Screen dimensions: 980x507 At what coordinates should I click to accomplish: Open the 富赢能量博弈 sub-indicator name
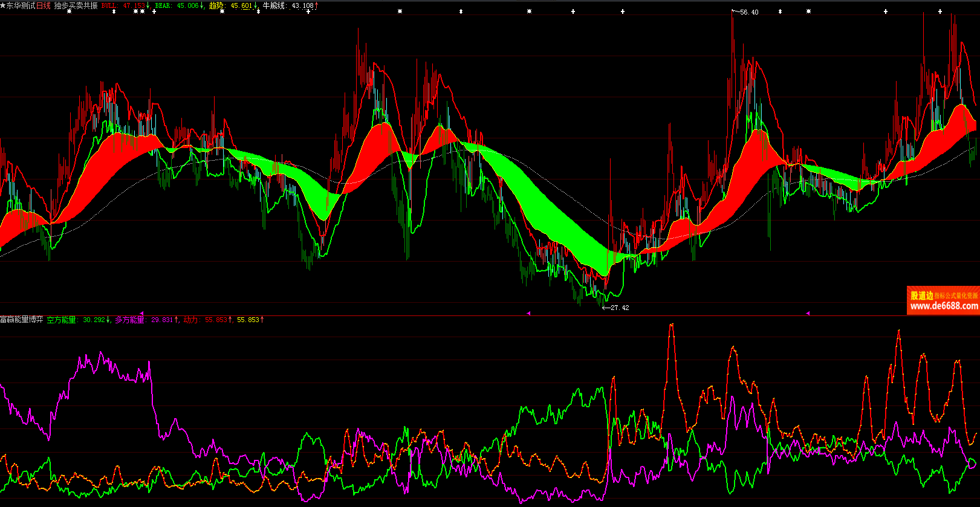click(21, 320)
